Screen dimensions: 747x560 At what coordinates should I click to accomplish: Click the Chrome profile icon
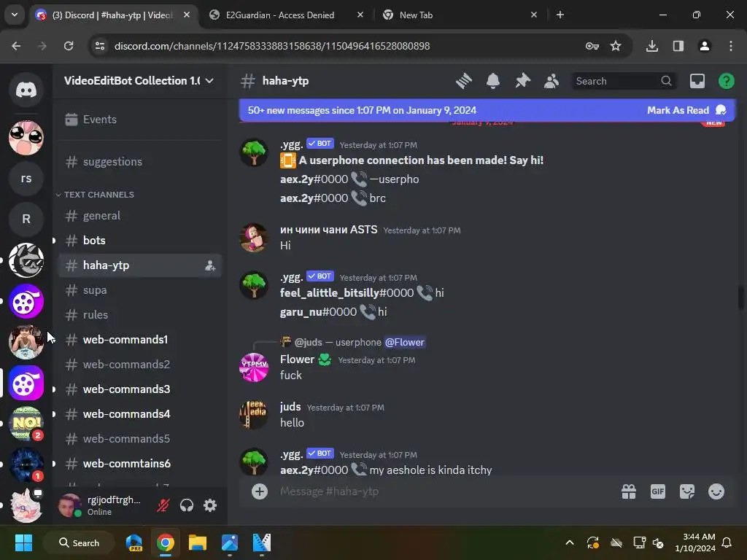[704, 46]
